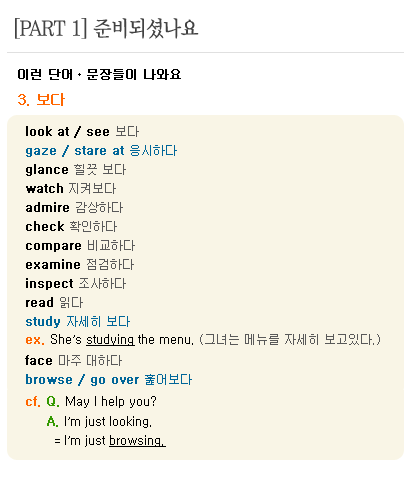Screen dimensions: 410x480
Task: Click the word 'glance'
Action: (x=47, y=170)
